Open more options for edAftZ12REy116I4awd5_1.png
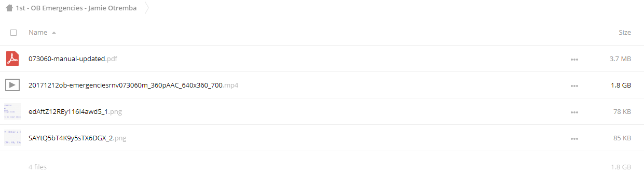The height and width of the screenshot is (188, 644). click(x=574, y=112)
